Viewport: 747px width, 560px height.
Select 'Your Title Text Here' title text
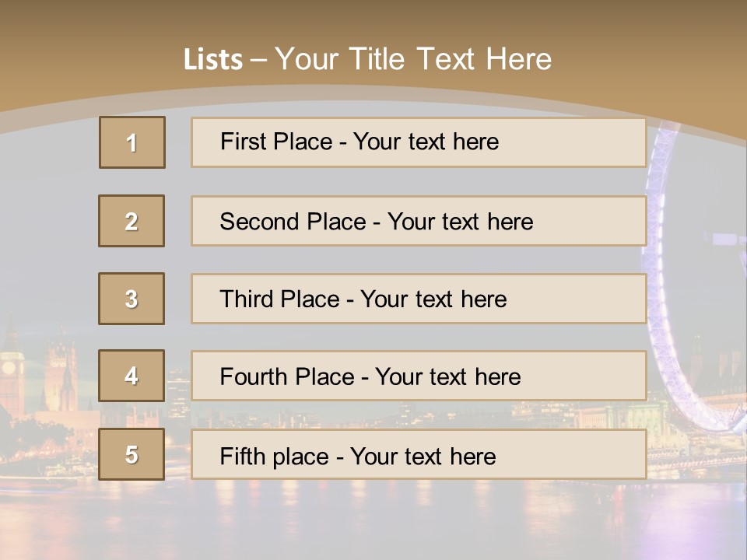(413, 59)
